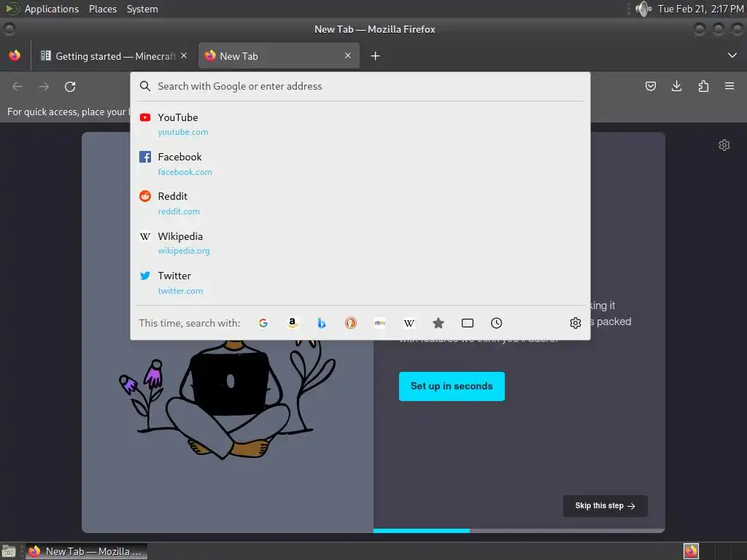Close the New Tab tab
The height and width of the screenshot is (560, 747).
click(x=348, y=55)
